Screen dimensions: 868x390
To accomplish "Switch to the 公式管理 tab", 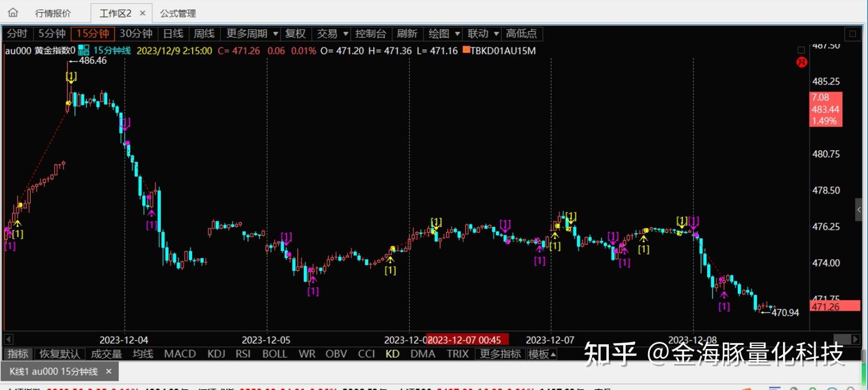I will 177,13.
